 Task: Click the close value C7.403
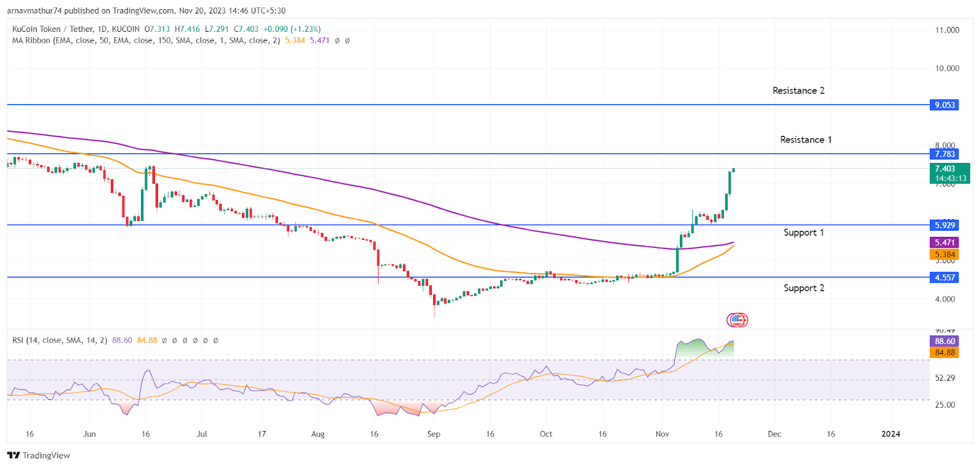click(x=246, y=29)
